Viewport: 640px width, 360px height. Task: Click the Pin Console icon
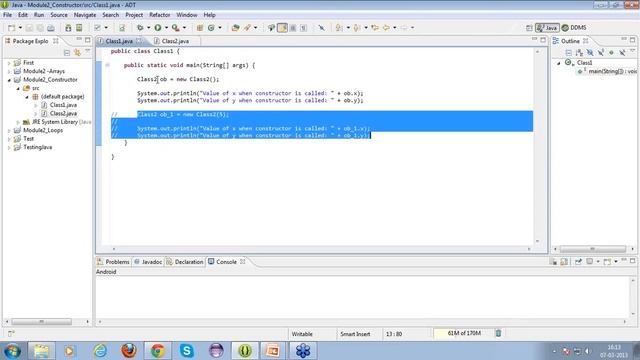coord(578,261)
